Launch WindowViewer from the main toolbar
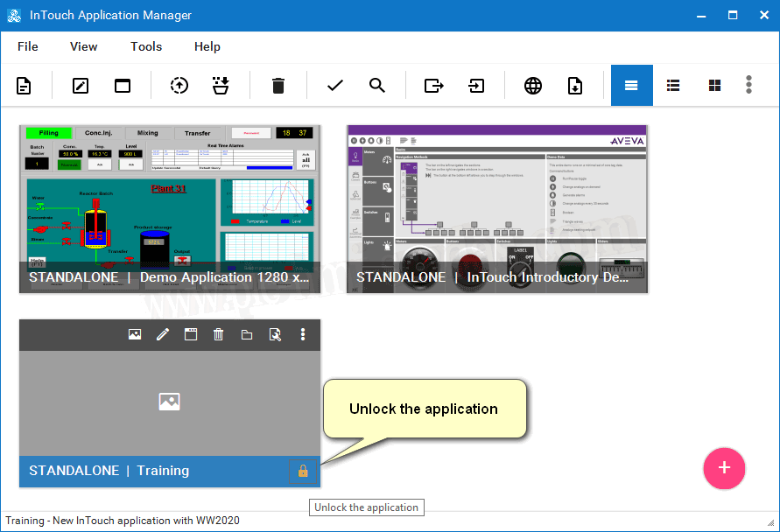This screenshot has height=532, width=780. pyautogui.click(x=123, y=86)
